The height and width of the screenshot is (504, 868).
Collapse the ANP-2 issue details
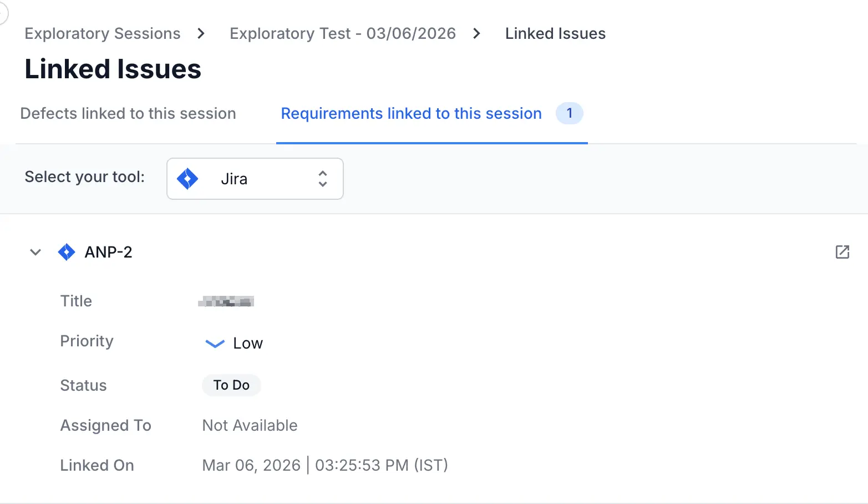[x=35, y=252]
